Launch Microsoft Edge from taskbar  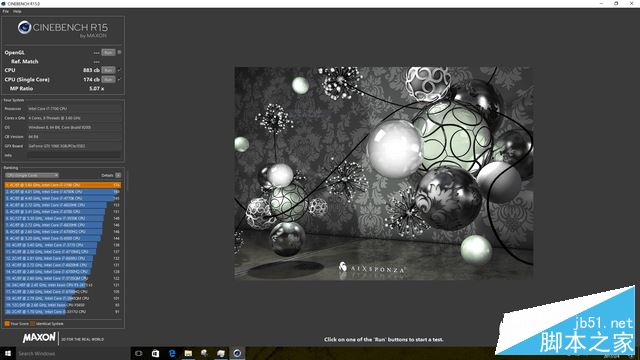[172, 353]
